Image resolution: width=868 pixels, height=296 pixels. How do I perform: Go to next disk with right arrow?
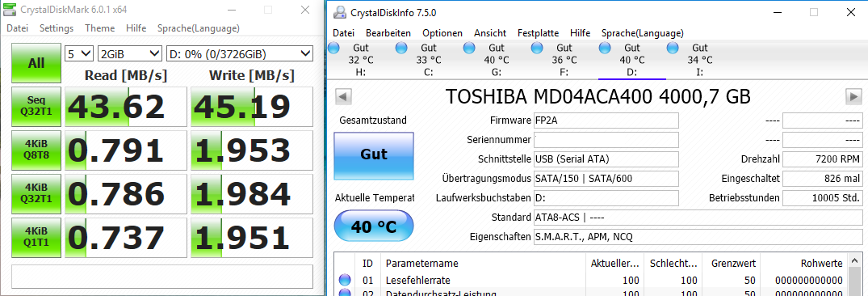pos(853,96)
